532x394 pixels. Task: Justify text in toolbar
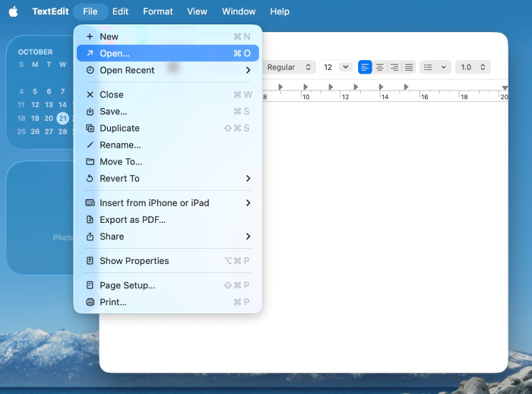coord(409,67)
